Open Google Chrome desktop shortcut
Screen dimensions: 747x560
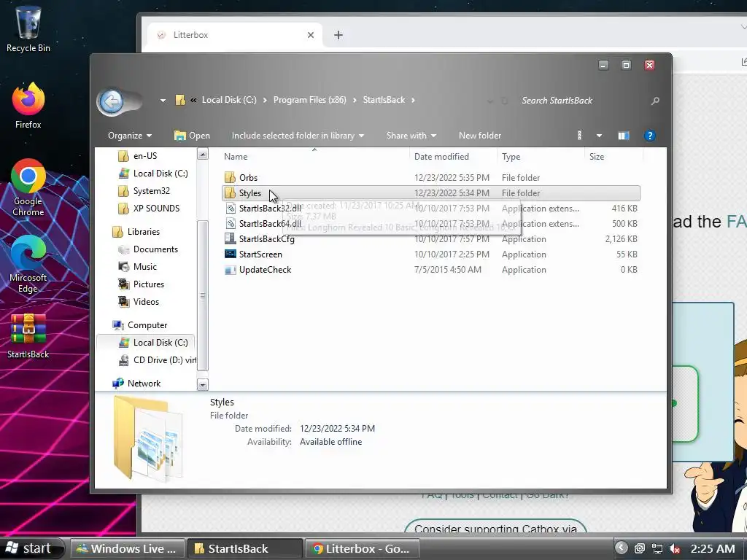28,187
